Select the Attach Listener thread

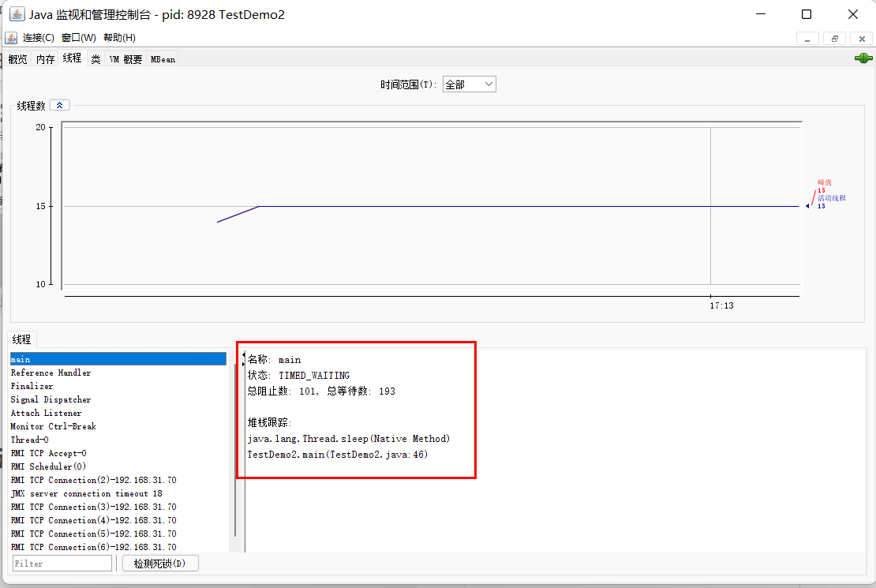pos(118,413)
